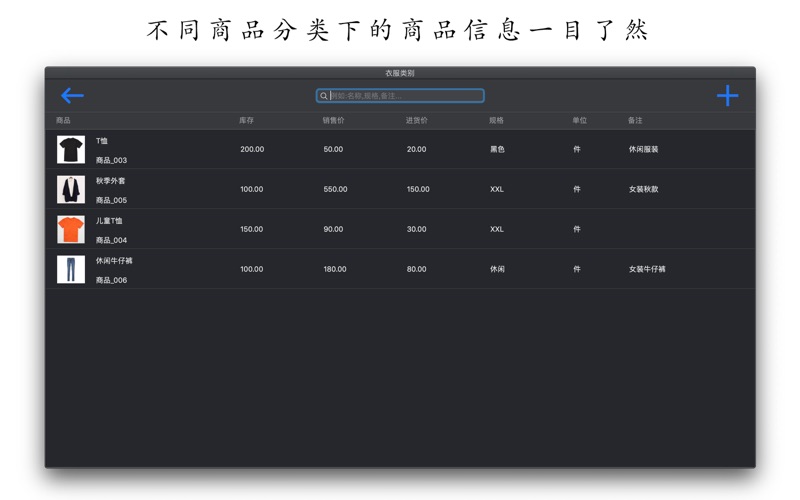Viewport: 800px width, 500px height.
Task: Click the 规格 column header
Action: [x=496, y=121]
